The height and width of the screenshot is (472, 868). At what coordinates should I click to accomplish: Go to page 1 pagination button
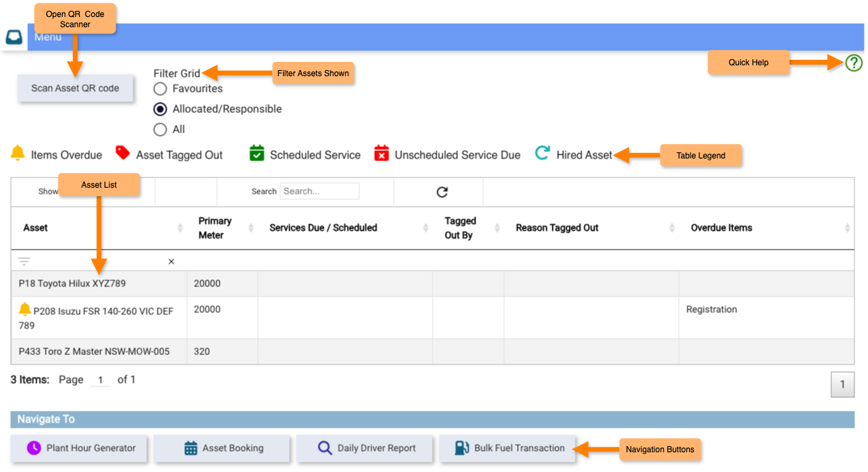click(x=842, y=384)
